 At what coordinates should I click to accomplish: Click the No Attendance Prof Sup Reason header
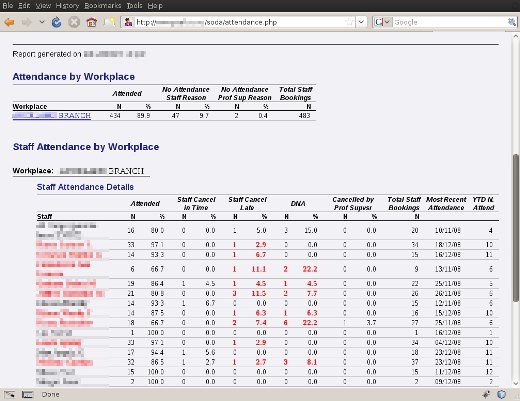[x=245, y=94]
